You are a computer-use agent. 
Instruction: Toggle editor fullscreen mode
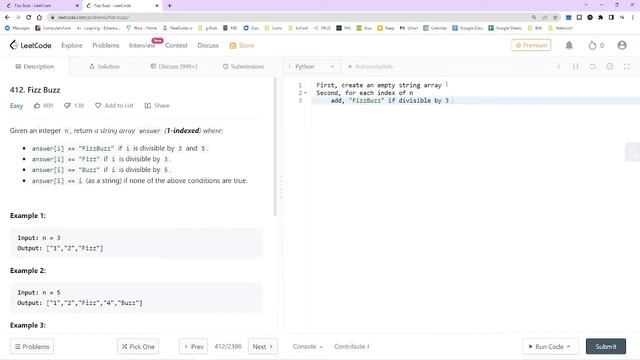click(x=627, y=67)
